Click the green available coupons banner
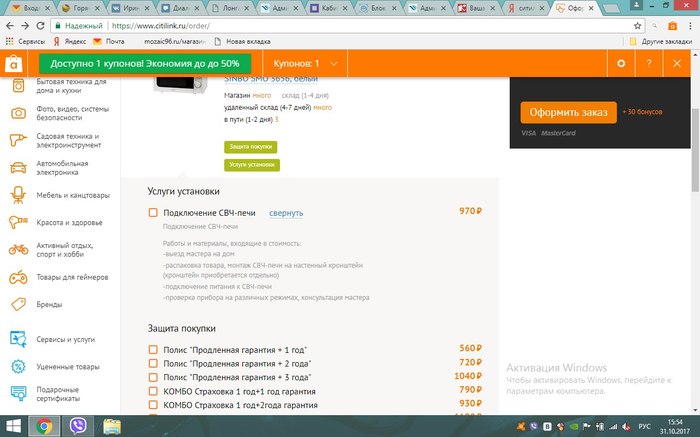The width and height of the screenshot is (700, 437). (x=145, y=64)
